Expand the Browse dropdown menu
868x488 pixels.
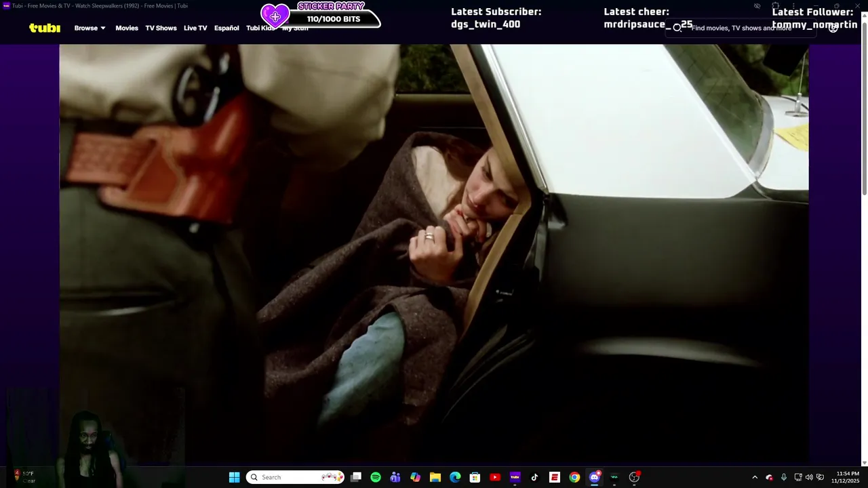[90, 28]
